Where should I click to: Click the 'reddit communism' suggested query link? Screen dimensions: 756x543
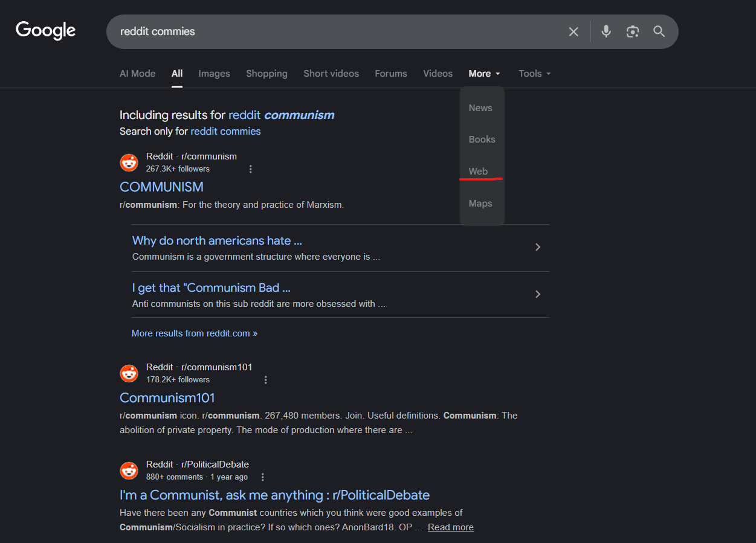[281, 115]
